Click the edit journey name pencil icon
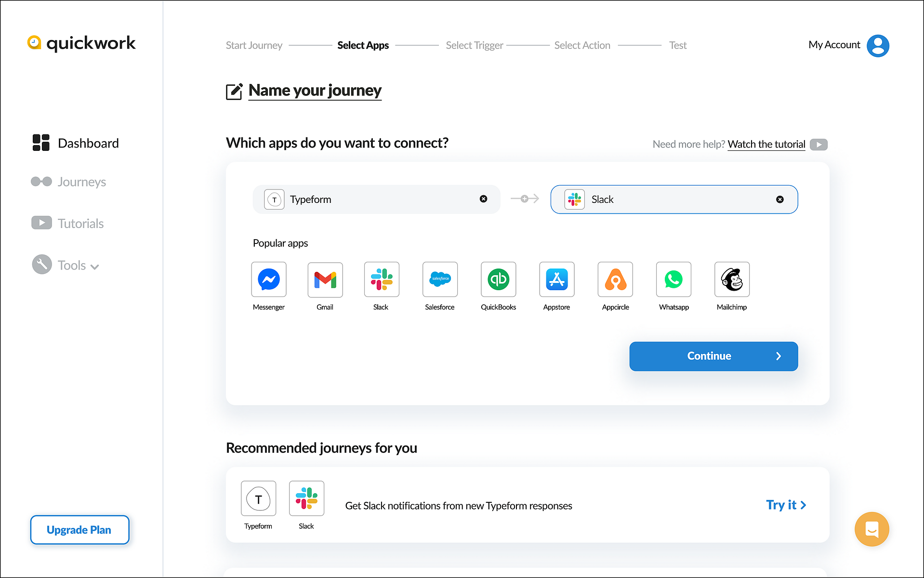The image size is (924, 578). point(234,91)
